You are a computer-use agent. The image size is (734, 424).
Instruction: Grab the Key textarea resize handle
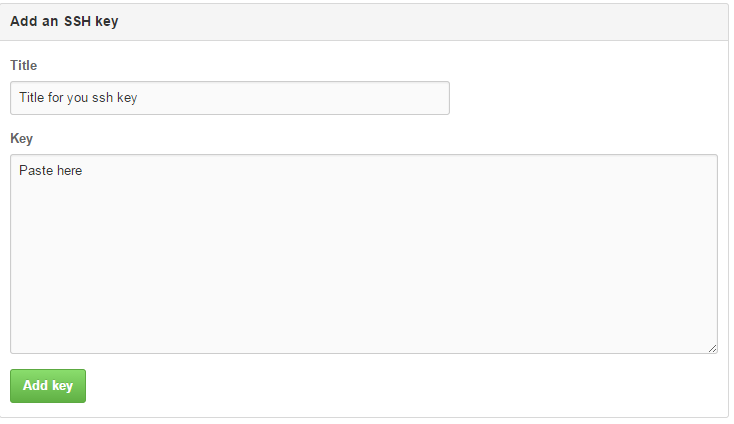[x=713, y=348]
